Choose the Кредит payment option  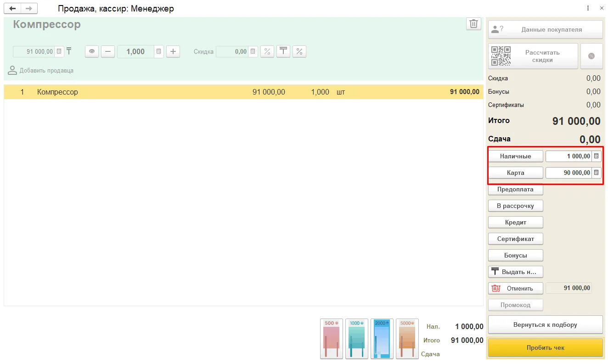pyautogui.click(x=516, y=222)
